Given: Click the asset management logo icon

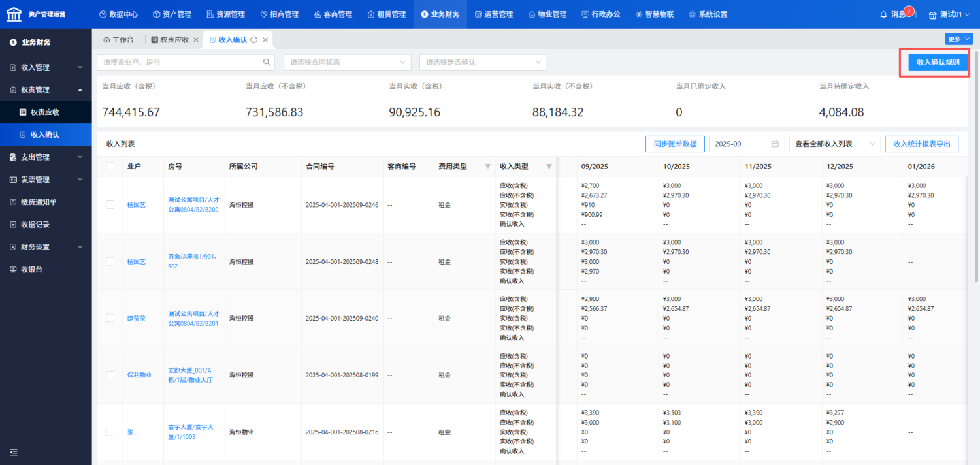Looking at the screenshot, I should pos(14,14).
